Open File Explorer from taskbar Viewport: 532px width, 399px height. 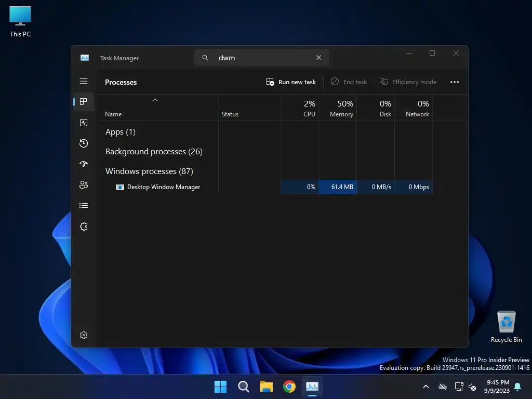(x=267, y=387)
